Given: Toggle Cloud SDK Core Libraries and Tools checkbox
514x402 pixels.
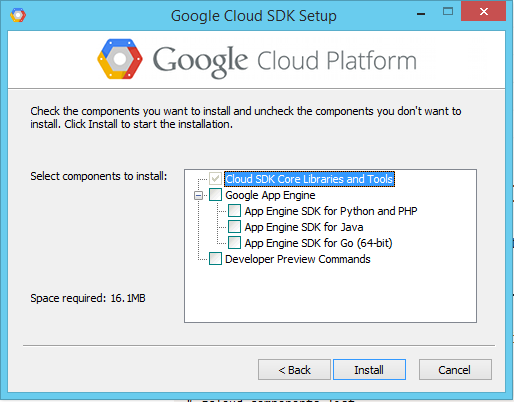Looking at the screenshot, I should pyautogui.click(x=215, y=179).
